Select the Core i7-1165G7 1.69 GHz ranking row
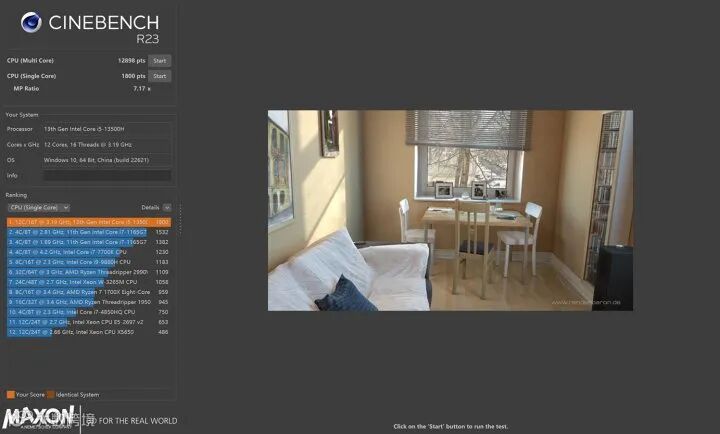This screenshot has width=720, height=434. (x=89, y=242)
